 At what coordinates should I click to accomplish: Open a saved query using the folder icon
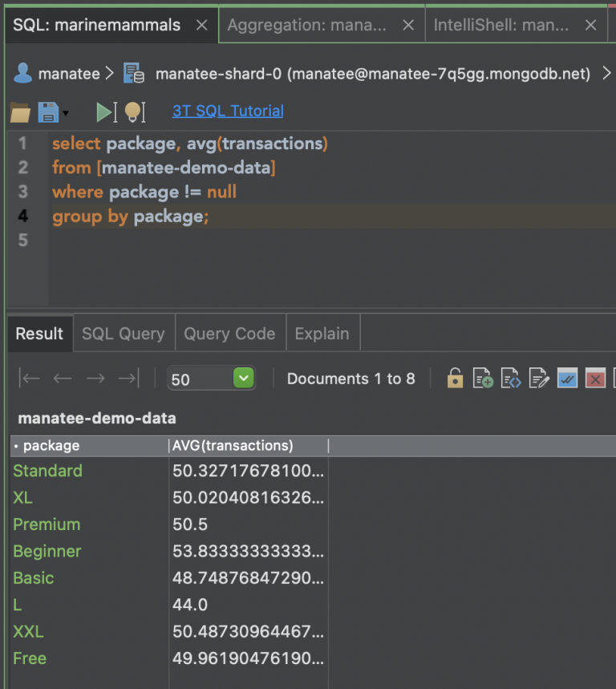pyautogui.click(x=19, y=112)
